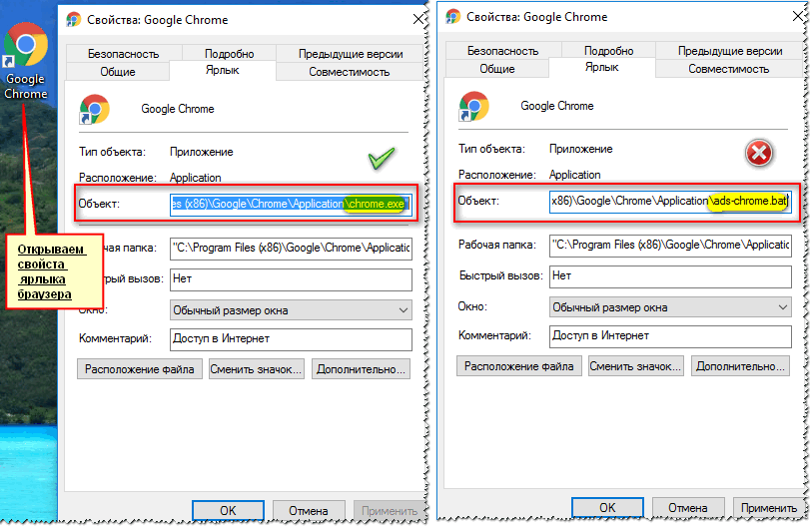Click Расположение файла button in left window
Viewport: 812px width, 527px height.
click(x=140, y=369)
